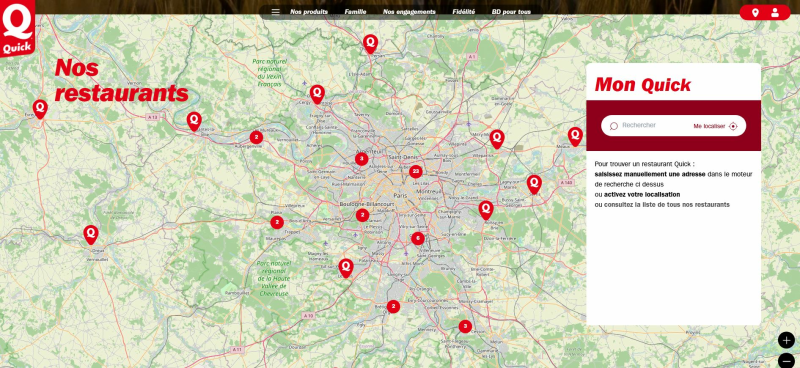Open the Famille menu item
The height and width of the screenshot is (368, 800).
pos(355,12)
